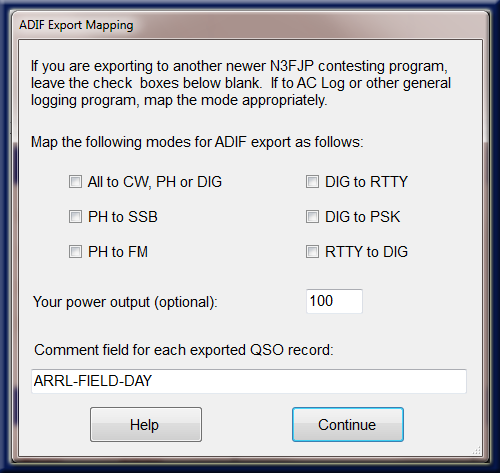
Task: Click into the power output field showing 100
Action: (334, 301)
